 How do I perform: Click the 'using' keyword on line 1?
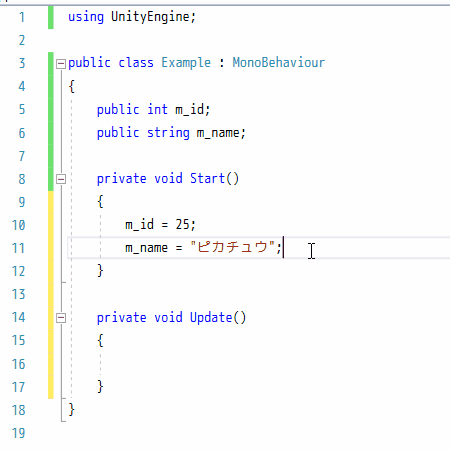tap(86, 16)
